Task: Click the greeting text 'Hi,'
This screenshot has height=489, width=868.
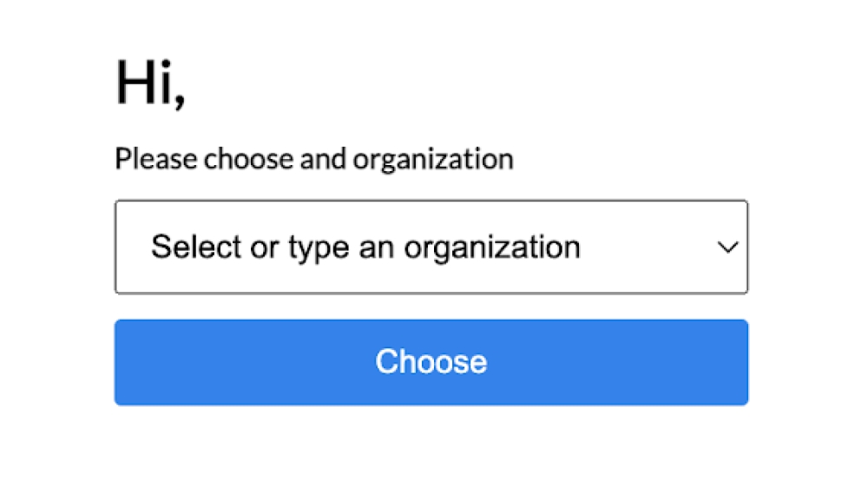Action: (x=150, y=83)
